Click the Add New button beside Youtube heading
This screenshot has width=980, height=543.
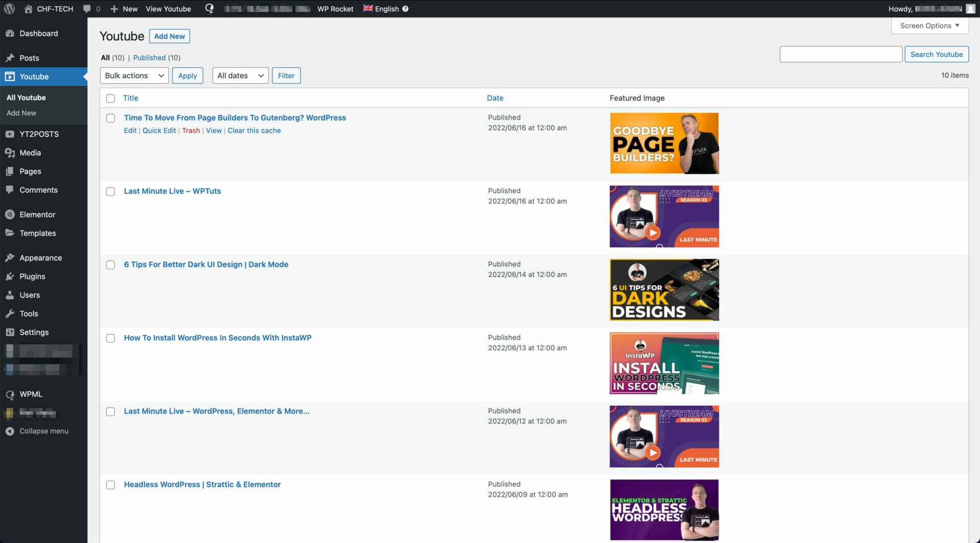[x=169, y=36]
